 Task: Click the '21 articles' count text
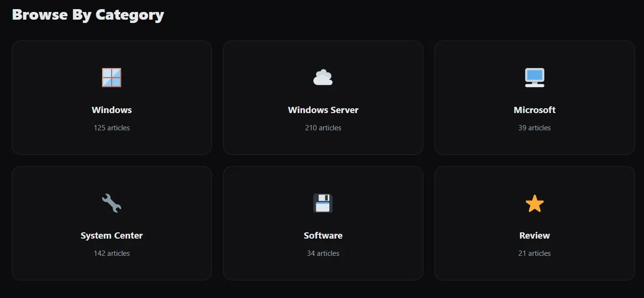click(534, 253)
